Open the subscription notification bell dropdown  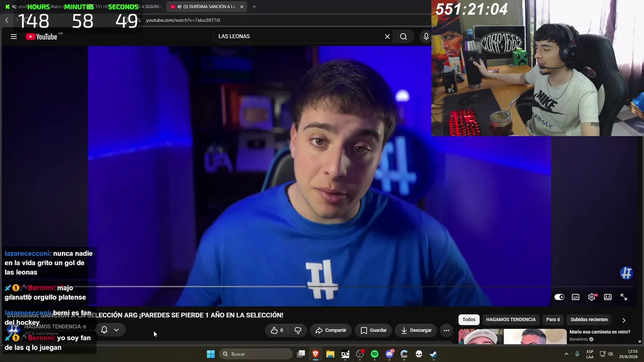coord(110,330)
